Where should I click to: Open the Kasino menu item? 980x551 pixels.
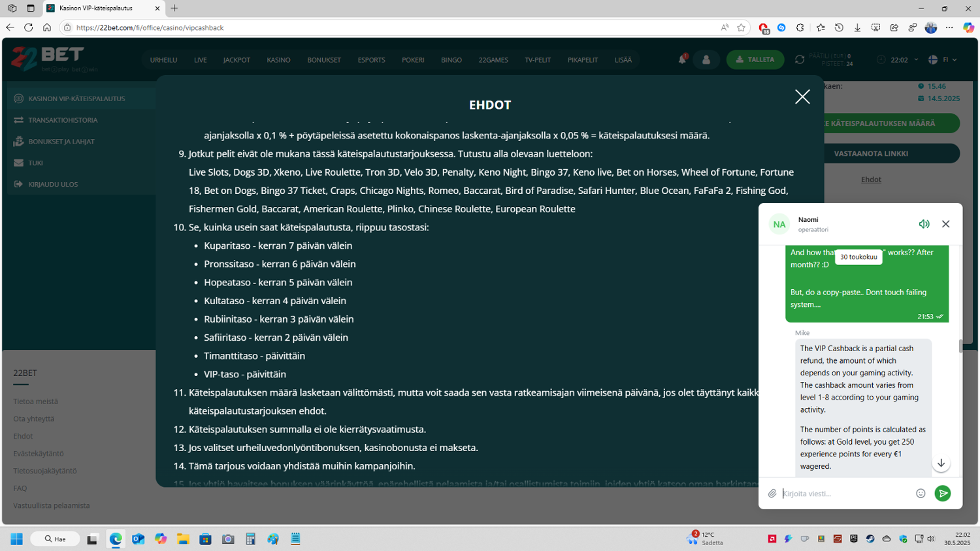tap(278, 60)
